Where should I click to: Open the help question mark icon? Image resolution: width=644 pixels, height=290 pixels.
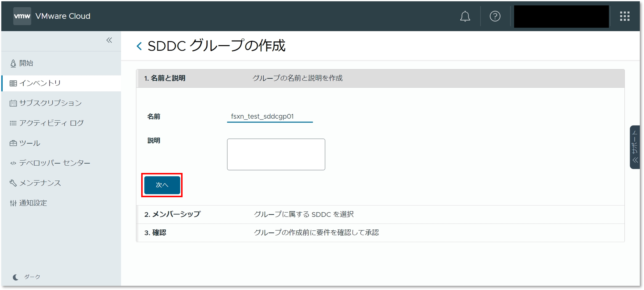pyautogui.click(x=495, y=16)
